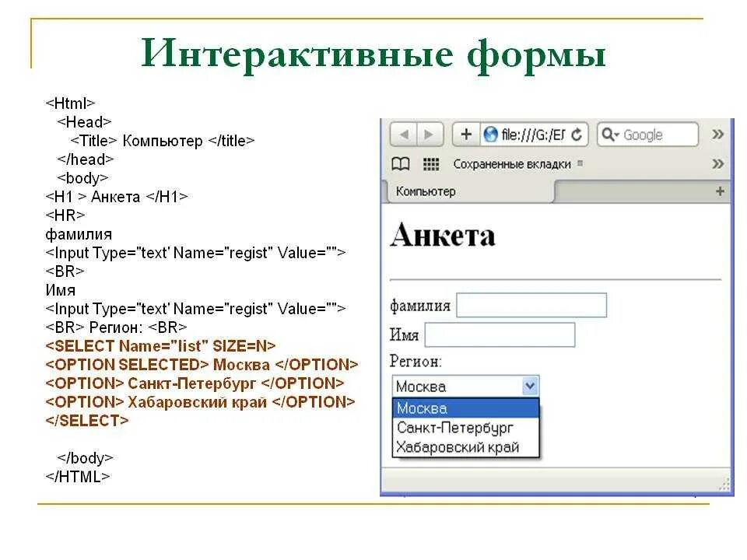The height and width of the screenshot is (560, 747).
Task: Add bookmark with the plus button
Action: 466,135
